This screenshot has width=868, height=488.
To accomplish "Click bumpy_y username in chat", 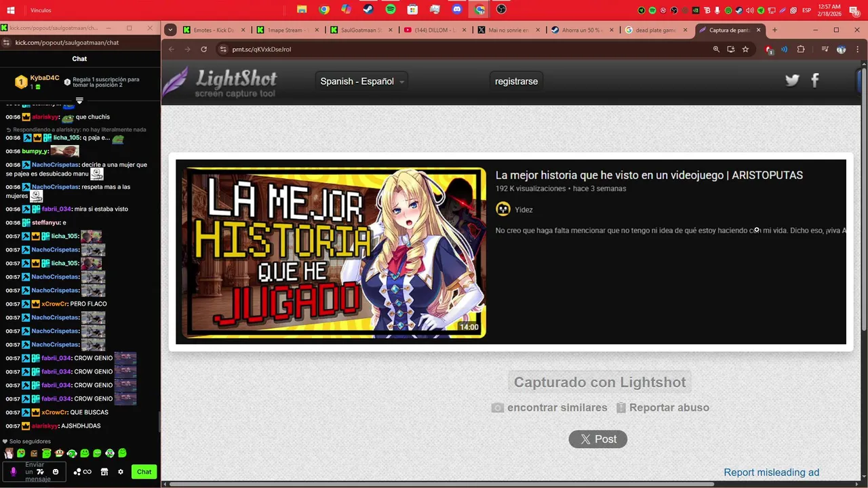I will point(35,151).
